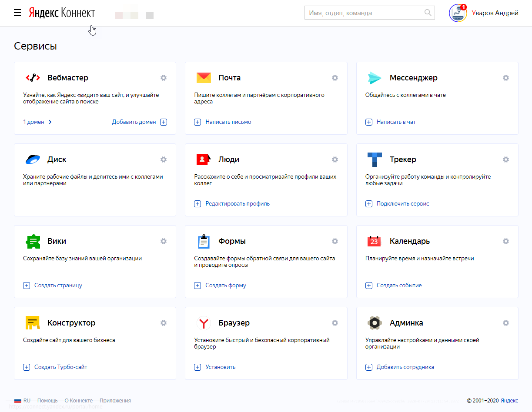Image resolution: width=532 pixels, height=412 pixels.
Task: Open settings gear of Почта card
Action: [x=335, y=78]
